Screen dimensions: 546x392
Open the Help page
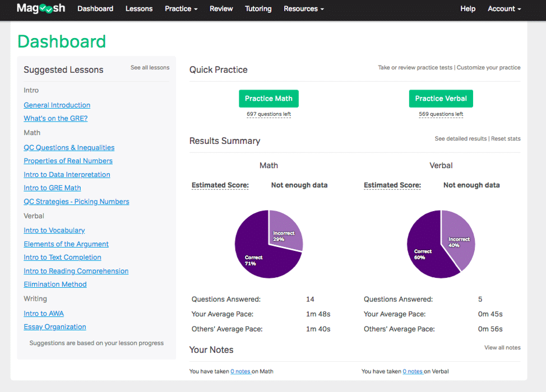click(468, 9)
